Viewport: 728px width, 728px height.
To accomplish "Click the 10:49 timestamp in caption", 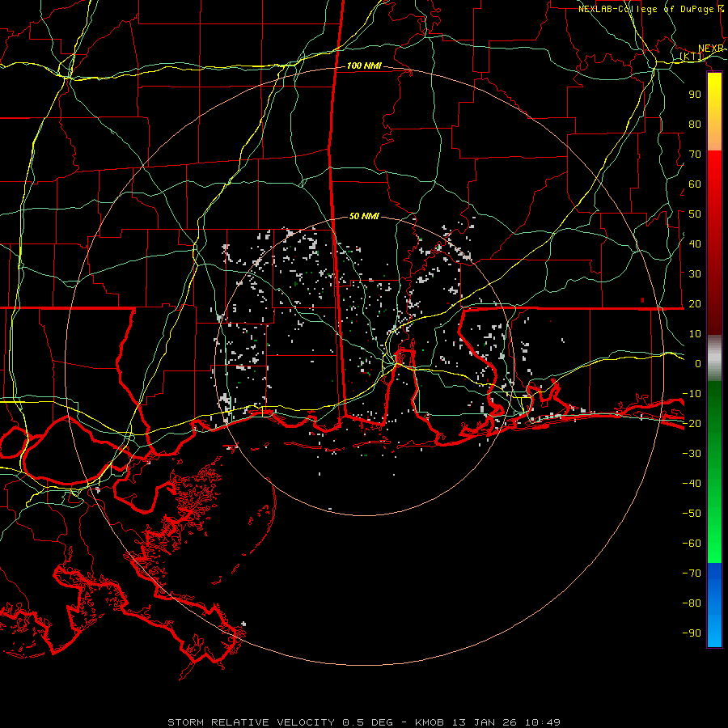I will click(x=543, y=722).
